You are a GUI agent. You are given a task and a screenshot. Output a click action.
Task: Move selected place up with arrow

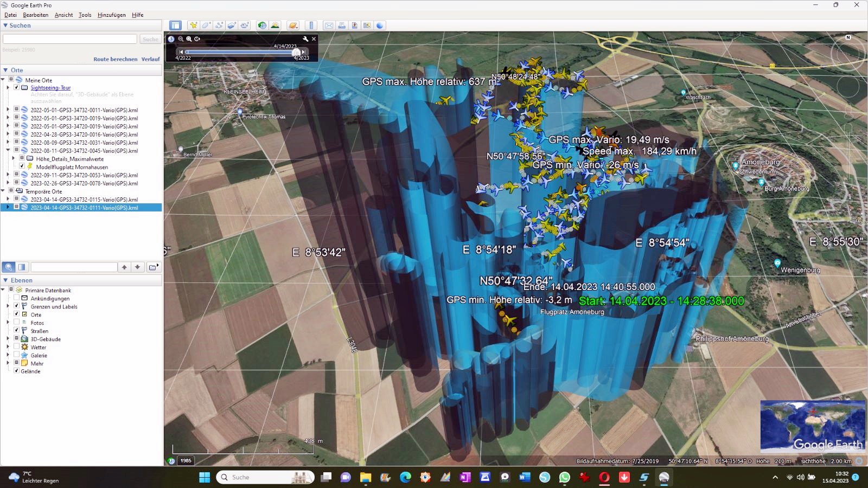coord(124,267)
